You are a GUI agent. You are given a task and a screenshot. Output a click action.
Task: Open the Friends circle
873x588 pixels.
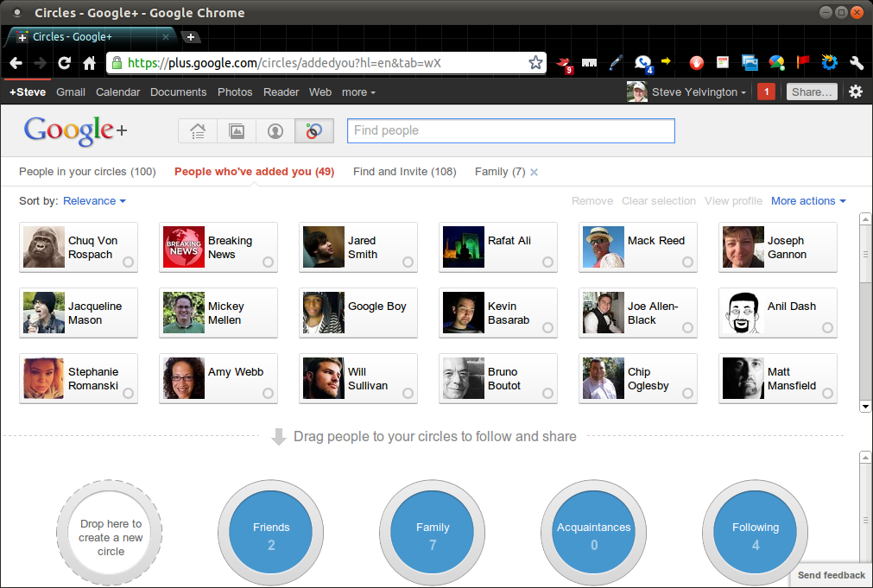coord(270,533)
